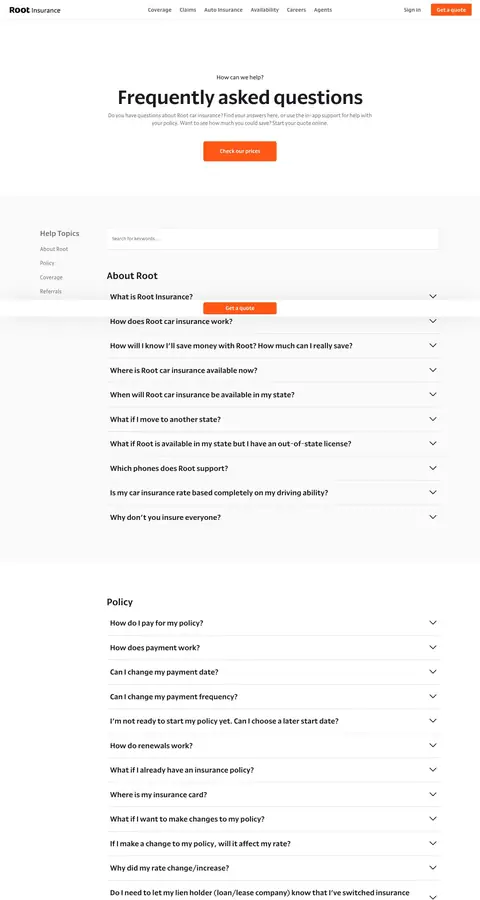480x900 pixels.
Task: Expand chevron for Where is Root available now
Action: point(433,370)
